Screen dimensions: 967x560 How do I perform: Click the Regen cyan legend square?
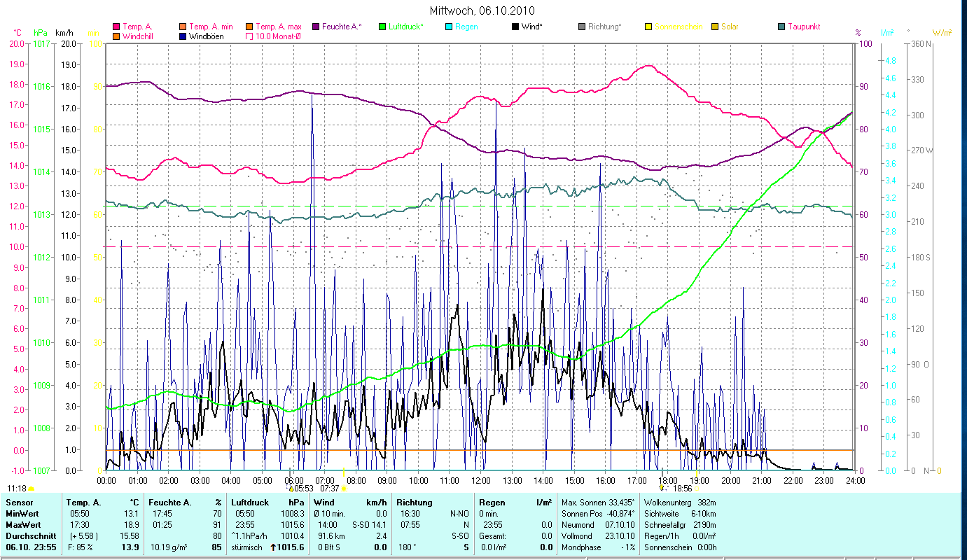click(x=449, y=27)
